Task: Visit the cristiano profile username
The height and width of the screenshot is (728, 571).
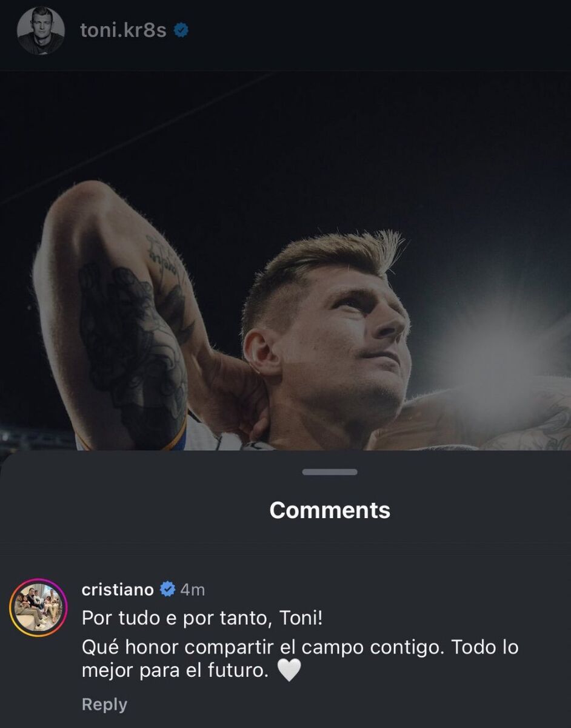Action: tap(118, 589)
